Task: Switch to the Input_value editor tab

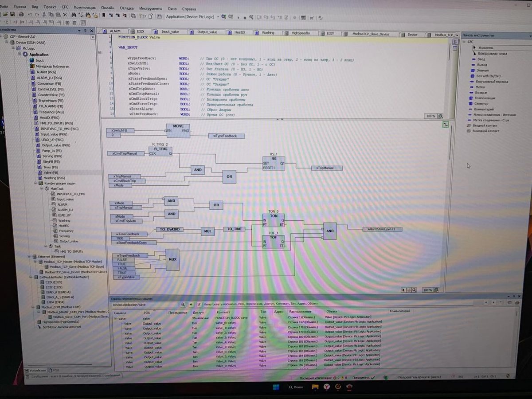Action: coord(170,32)
